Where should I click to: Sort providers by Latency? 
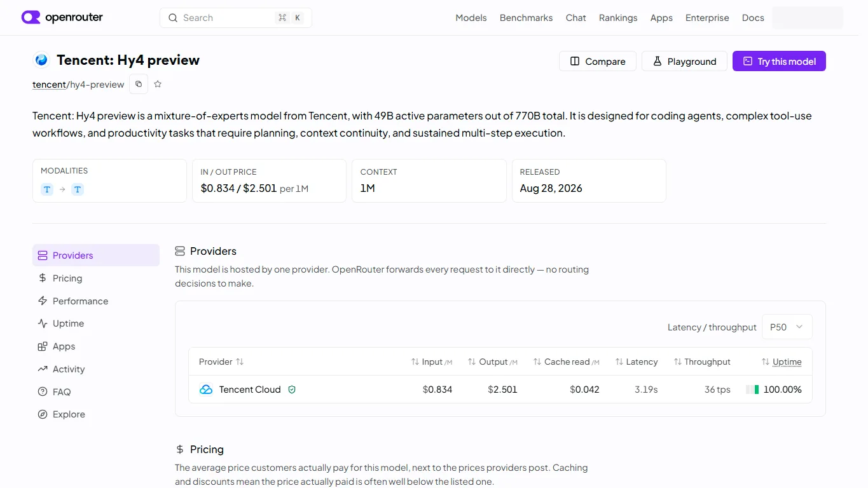pos(637,362)
